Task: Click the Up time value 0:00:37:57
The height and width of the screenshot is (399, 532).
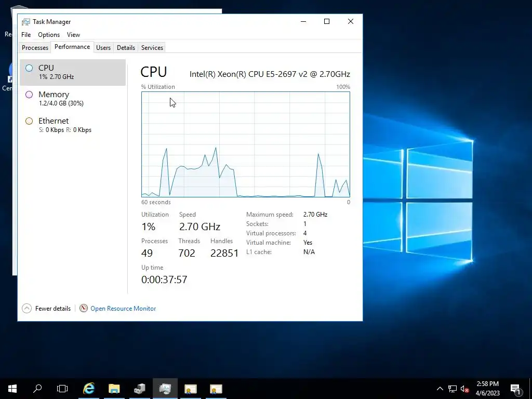Action: (164, 280)
